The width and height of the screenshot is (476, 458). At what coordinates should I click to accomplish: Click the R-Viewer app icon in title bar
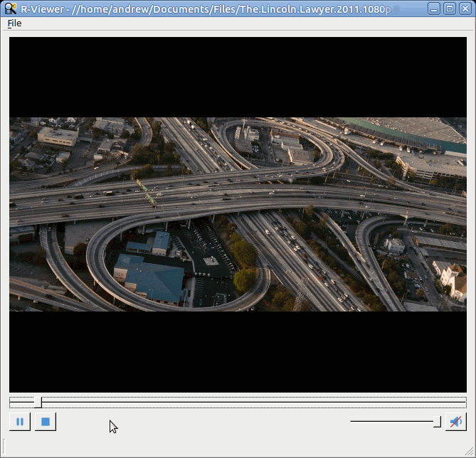coord(11,9)
